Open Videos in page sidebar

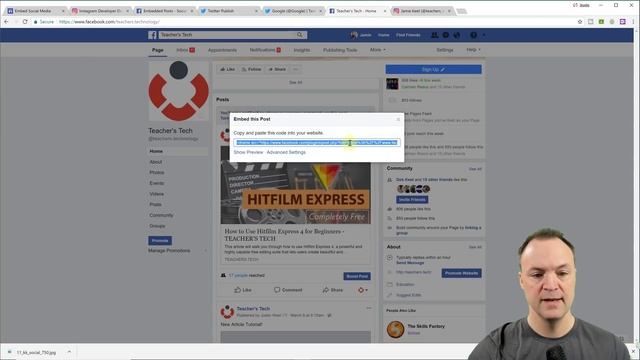[x=157, y=194]
